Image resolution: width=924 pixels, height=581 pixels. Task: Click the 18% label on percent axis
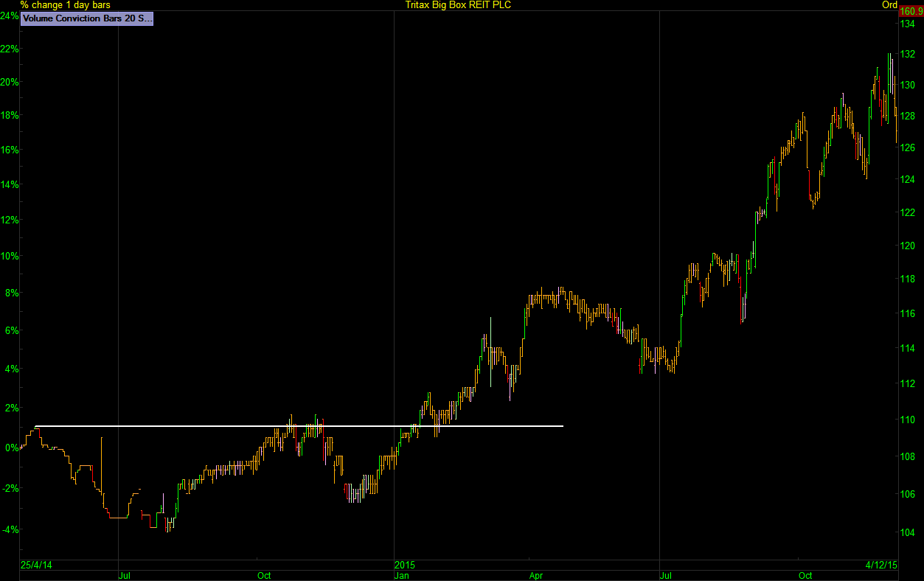10,115
